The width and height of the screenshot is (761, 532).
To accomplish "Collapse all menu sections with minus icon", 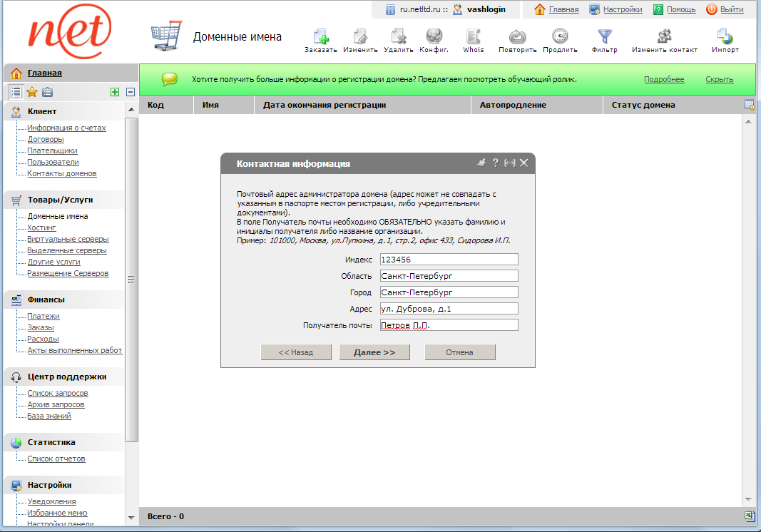I will point(131,92).
